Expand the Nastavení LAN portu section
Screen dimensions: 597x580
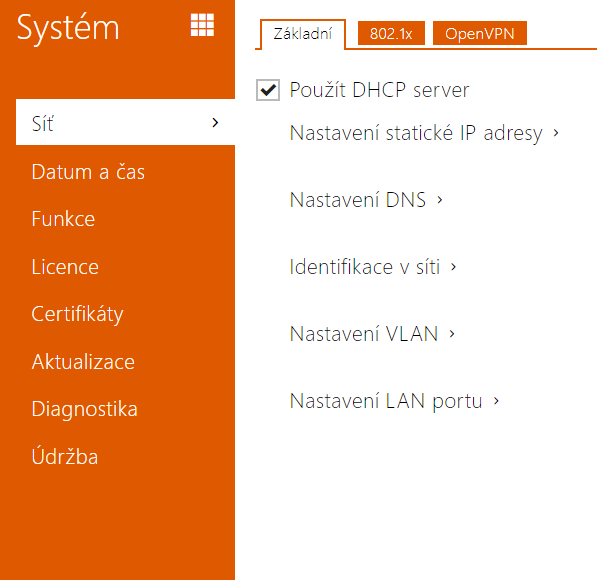tap(394, 401)
